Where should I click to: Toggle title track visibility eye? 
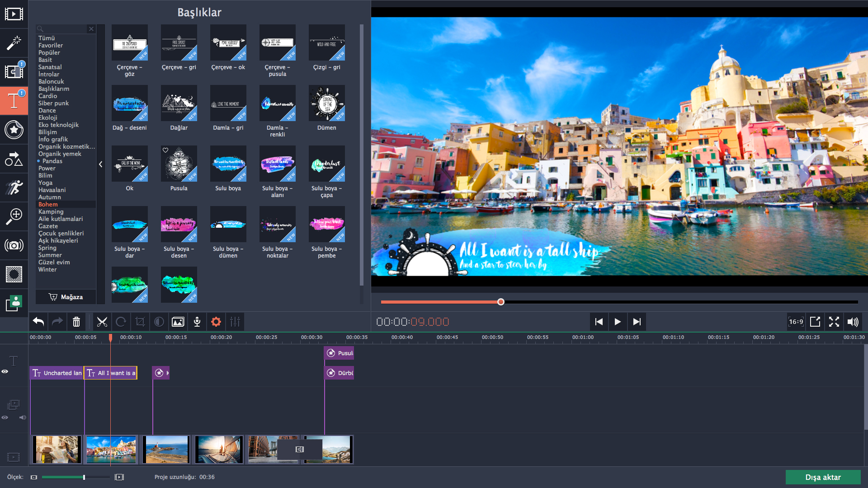[5, 371]
